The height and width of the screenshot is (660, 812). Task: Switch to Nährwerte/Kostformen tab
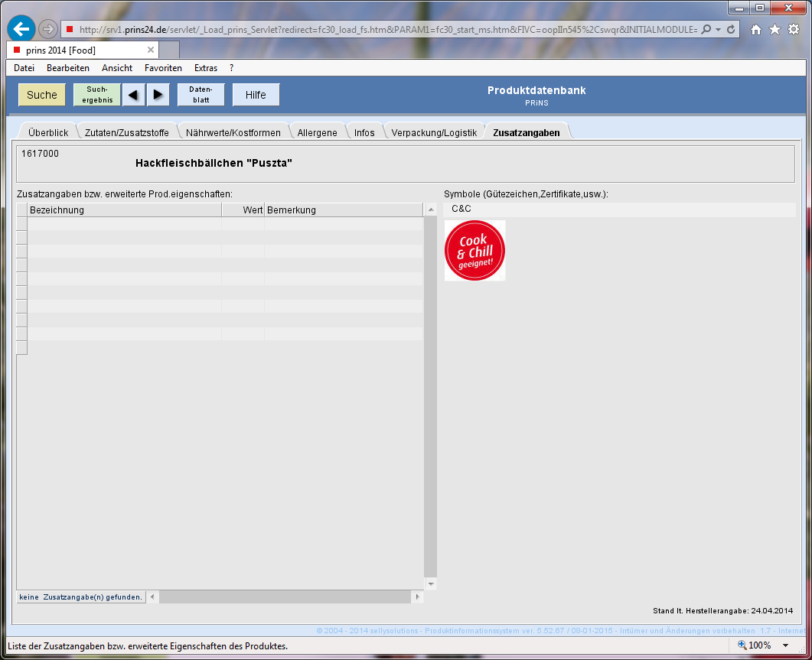point(233,132)
